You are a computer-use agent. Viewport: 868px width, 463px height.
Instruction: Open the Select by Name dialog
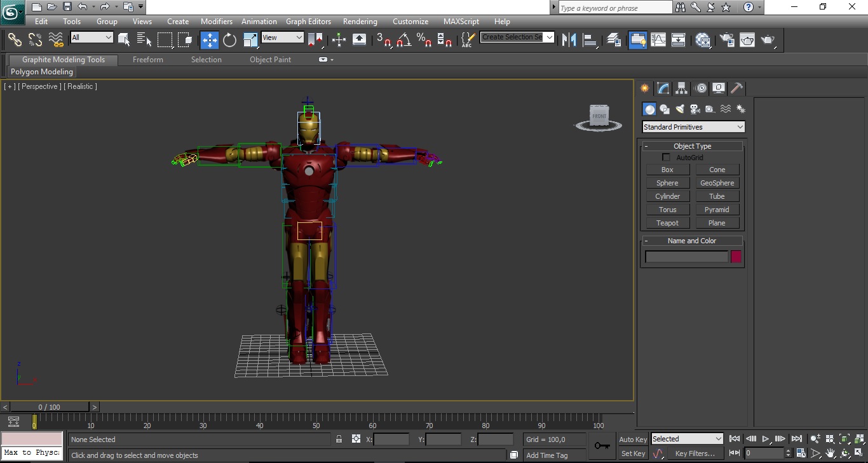click(144, 39)
